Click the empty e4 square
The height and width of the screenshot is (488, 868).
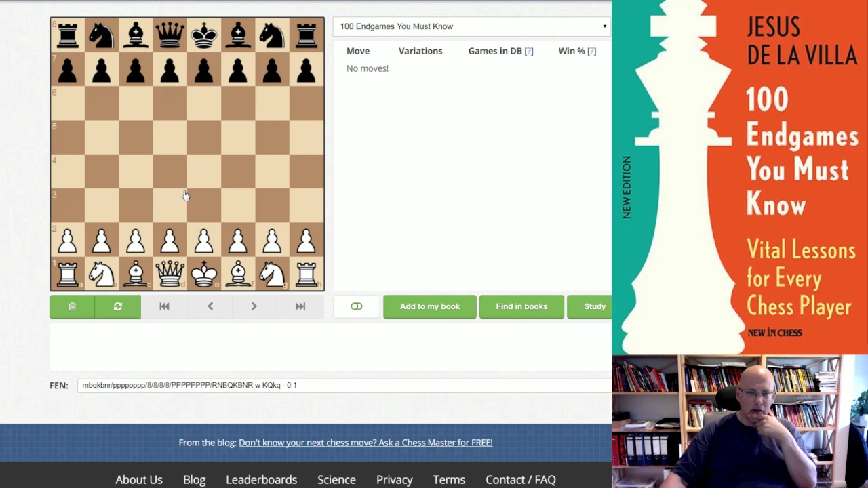[x=204, y=171]
